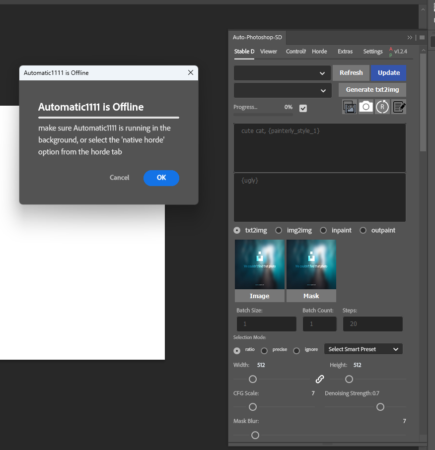Click the Denoising Strength slider handle
435x450 pixels.
click(x=380, y=407)
